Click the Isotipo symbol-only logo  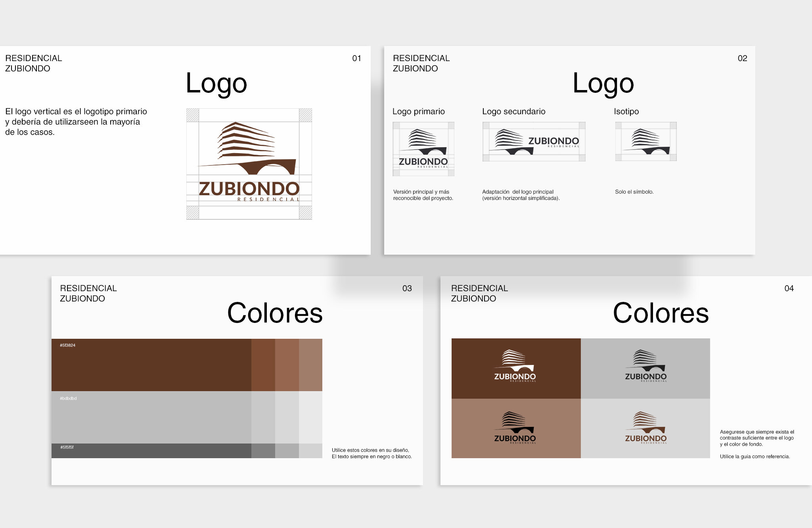646,142
